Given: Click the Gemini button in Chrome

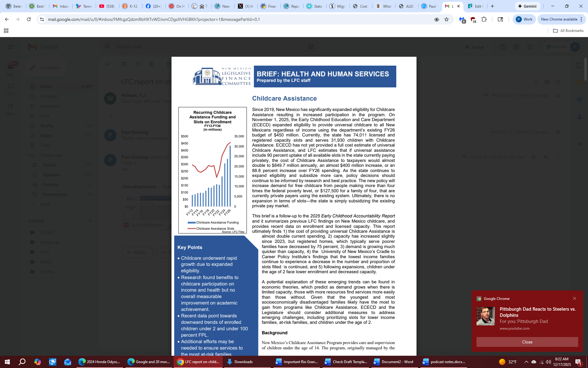Looking at the screenshot, I should (527, 6).
